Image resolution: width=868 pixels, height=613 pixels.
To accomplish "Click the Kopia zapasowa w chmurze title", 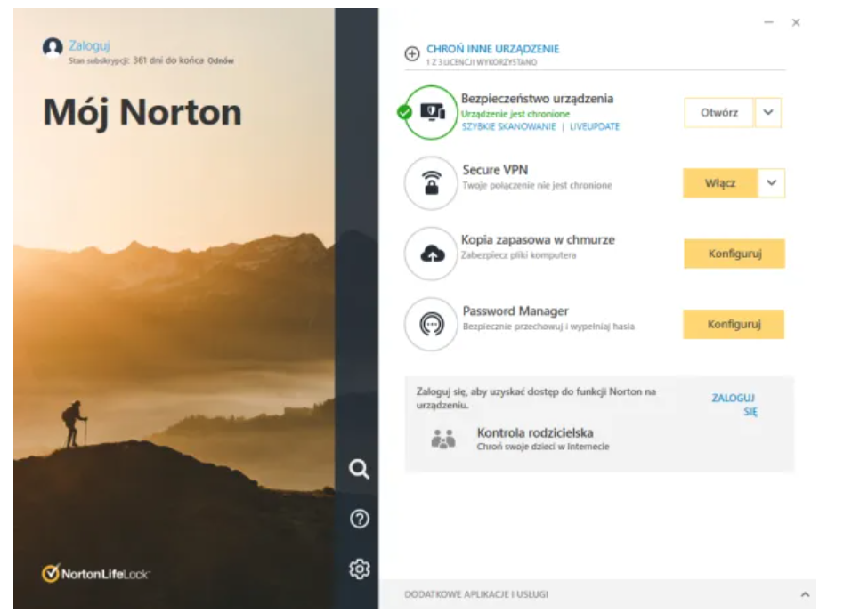I will pos(538,240).
